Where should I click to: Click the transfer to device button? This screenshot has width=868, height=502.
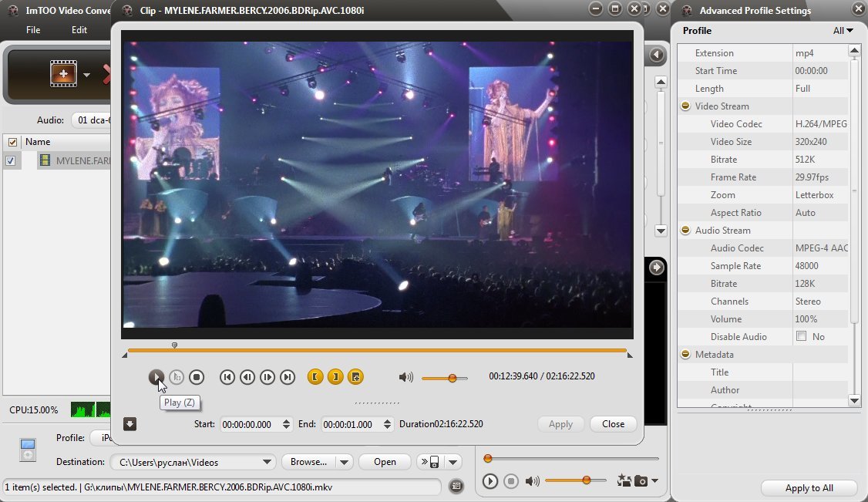tap(431, 462)
